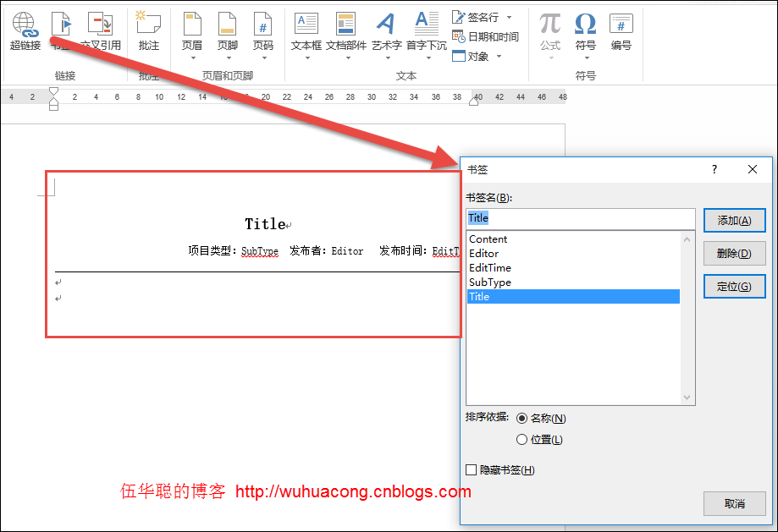The height and width of the screenshot is (532, 778).
Task: Expand the Object dropdown arrow
Action: point(499,57)
